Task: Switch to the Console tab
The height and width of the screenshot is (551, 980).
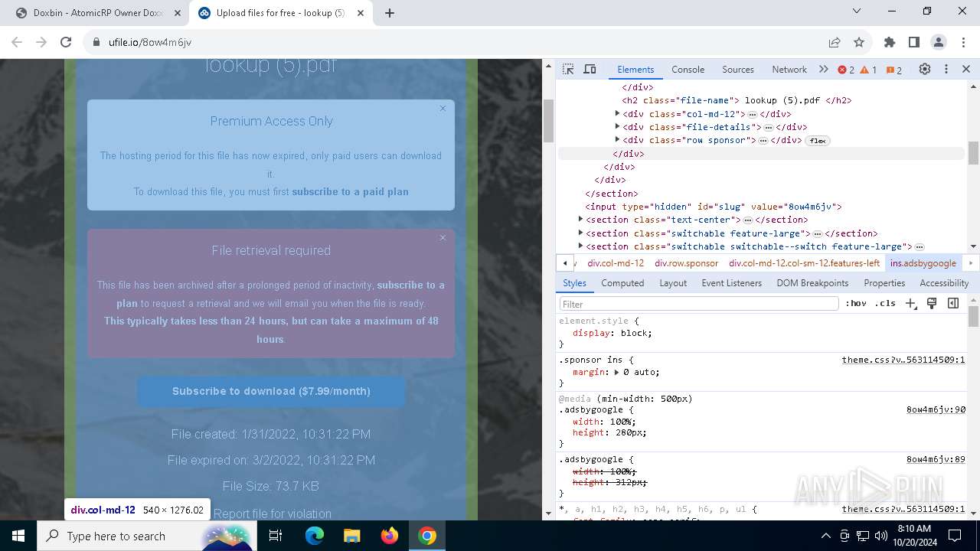Action: click(688, 69)
